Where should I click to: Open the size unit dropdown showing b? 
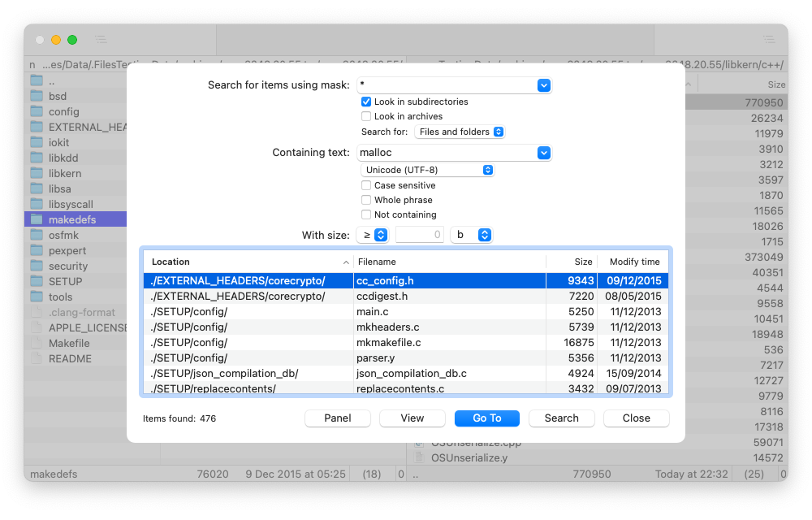[x=485, y=235]
